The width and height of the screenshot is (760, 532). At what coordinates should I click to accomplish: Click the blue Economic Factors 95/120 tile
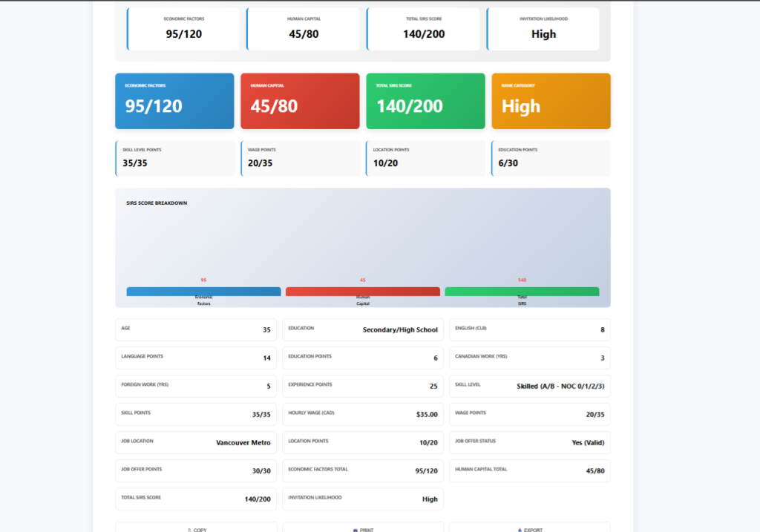tap(174, 101)
